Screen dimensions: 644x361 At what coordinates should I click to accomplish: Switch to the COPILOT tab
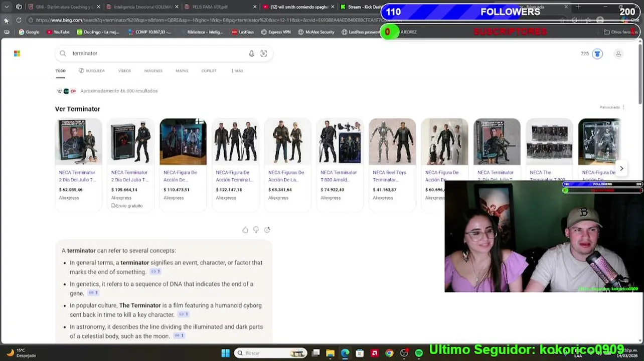tap(209, 71)
